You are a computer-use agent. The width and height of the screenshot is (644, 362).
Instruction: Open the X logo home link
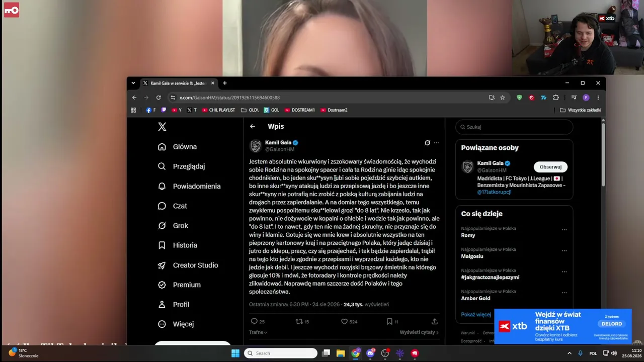tap(162, 127)
